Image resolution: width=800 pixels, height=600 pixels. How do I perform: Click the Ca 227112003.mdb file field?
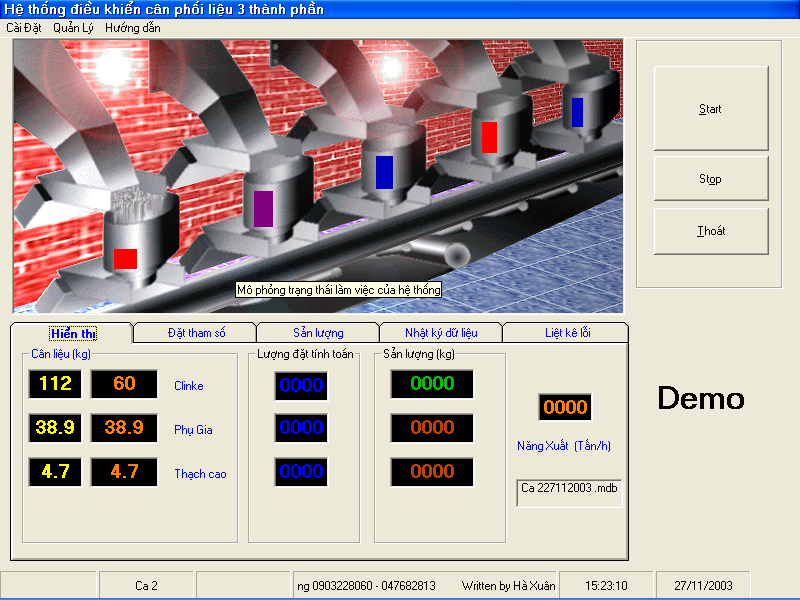click(x=569, y=492)
